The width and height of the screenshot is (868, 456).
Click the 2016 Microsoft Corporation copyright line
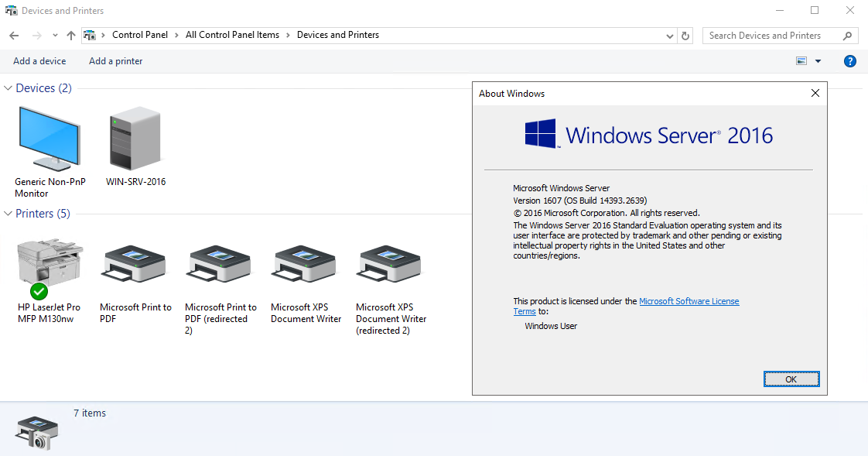607,214
